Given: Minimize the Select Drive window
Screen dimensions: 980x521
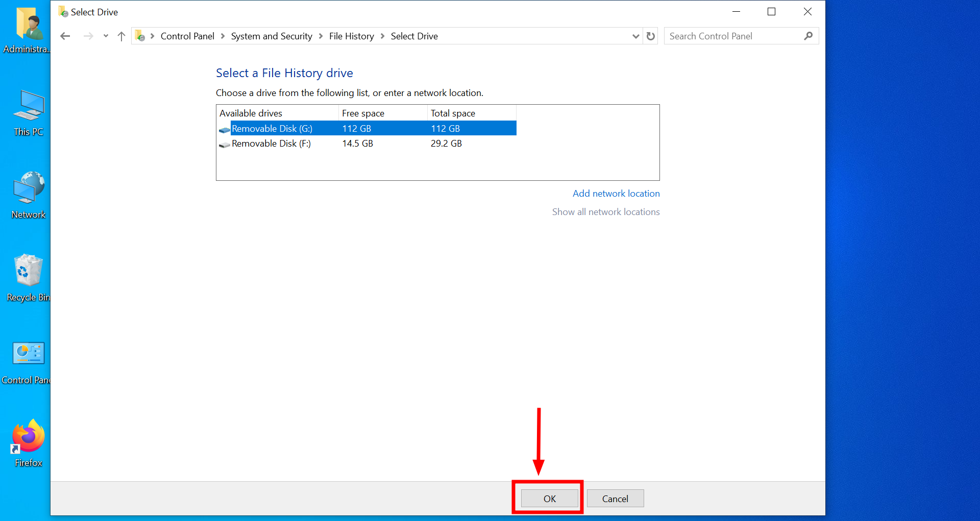Looking at the screenshot, I should click(x=736, y=12).
